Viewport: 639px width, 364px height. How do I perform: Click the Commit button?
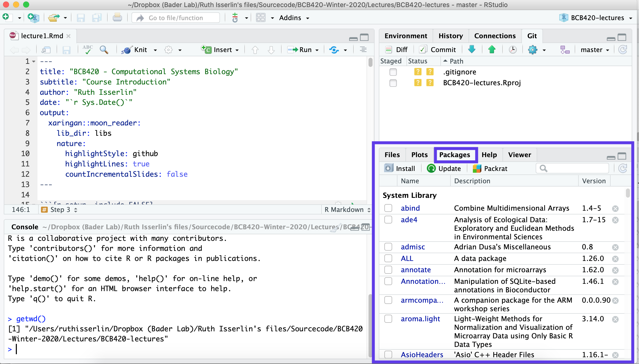pos(438,50)
